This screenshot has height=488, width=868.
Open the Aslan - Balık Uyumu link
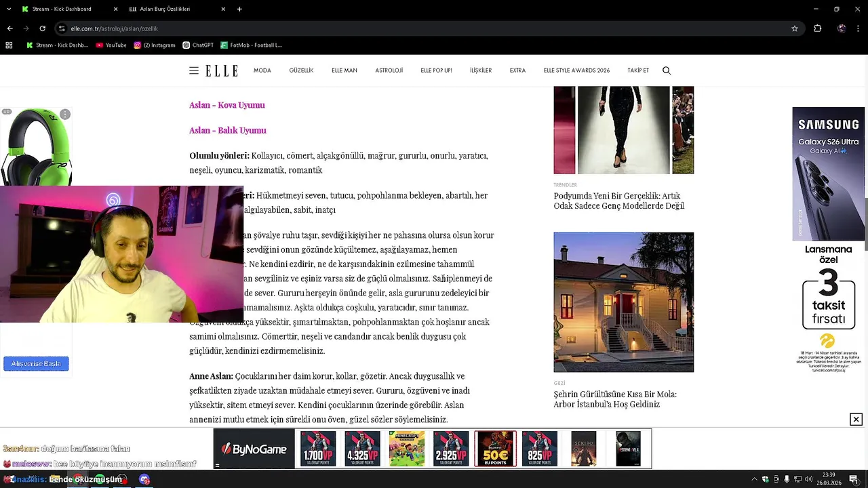[x=228, y=130]
